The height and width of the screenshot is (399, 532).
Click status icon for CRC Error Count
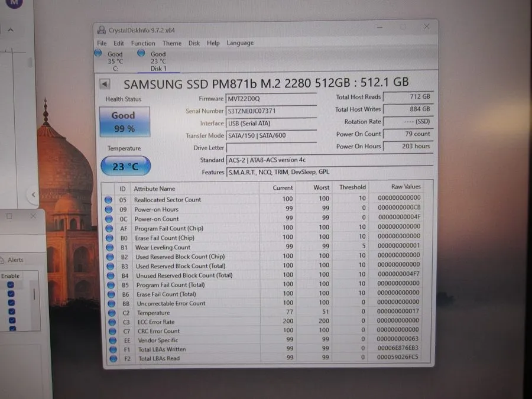coord(113,331)
